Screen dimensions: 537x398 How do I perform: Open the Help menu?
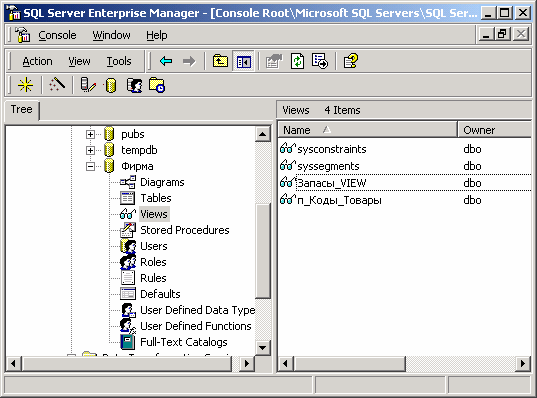pos(157,35)
